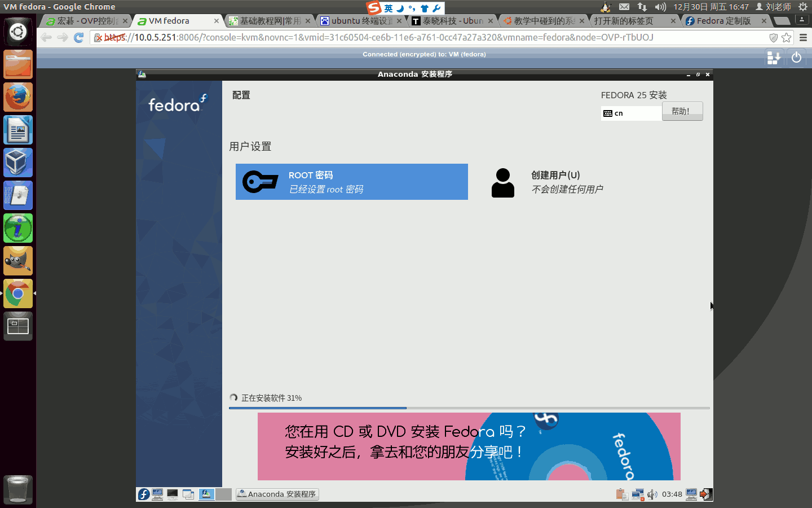Image resolution: width=812 pixels, height=508 pixels.
Task: Toggle Sogou moon half-width mode icon
Action: tap(400, 8)
